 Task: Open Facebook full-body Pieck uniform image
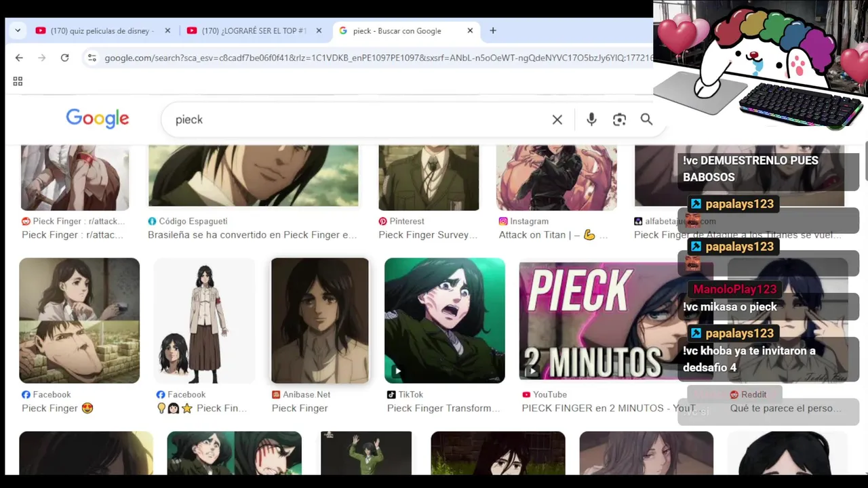tap(205, 321)
